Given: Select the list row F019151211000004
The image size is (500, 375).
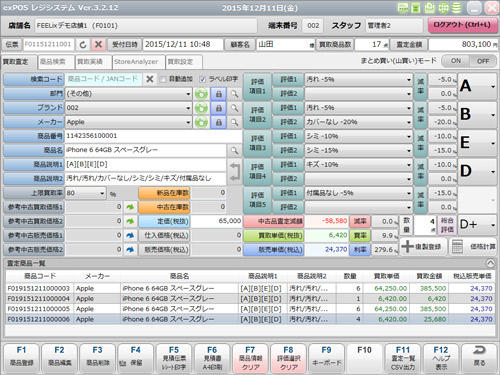Looking at the screenshot, I should [250, 299].
